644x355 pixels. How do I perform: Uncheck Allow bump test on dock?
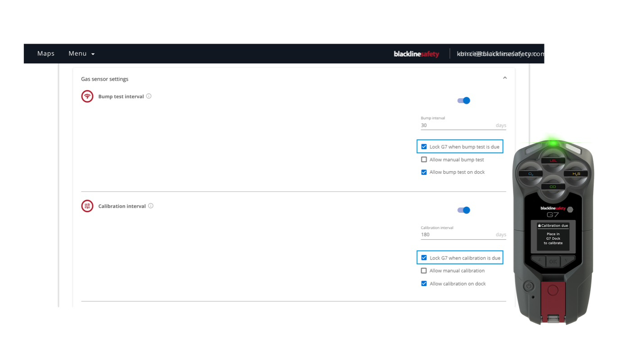click(424, 172)
